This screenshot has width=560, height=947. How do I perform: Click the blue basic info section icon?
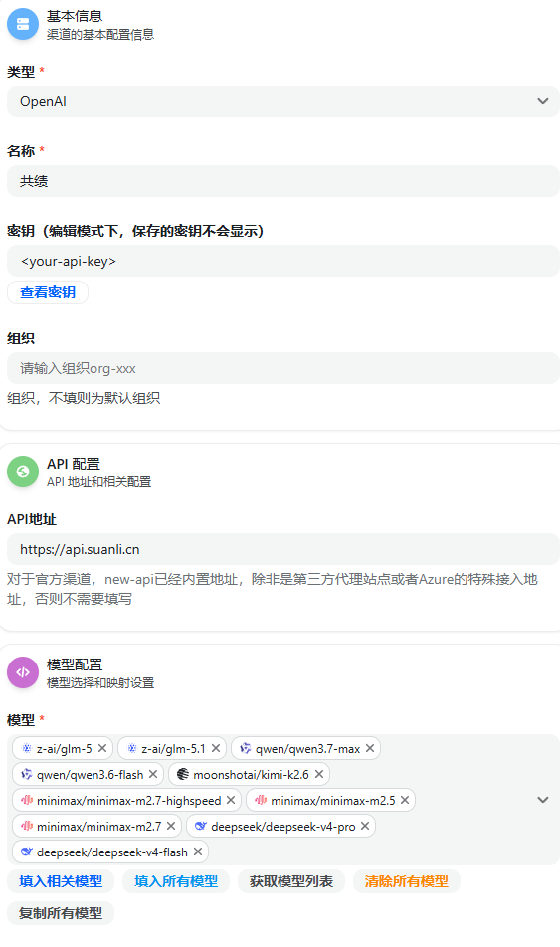coord(23,24)
